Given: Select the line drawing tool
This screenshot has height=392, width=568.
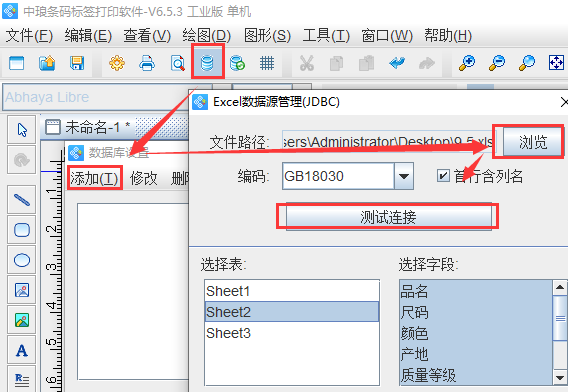Looking at the screenshot, I should tap(22, 200).
